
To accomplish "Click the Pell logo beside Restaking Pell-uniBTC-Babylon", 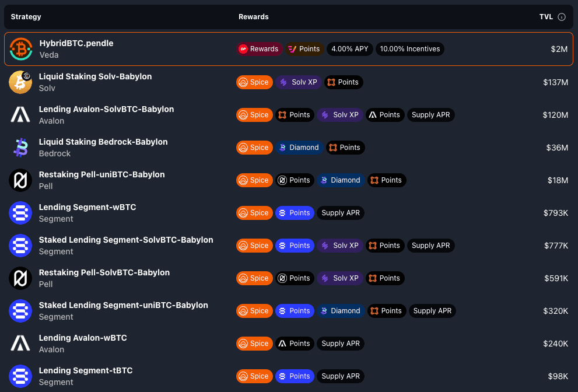I will [x=20, y=180].
